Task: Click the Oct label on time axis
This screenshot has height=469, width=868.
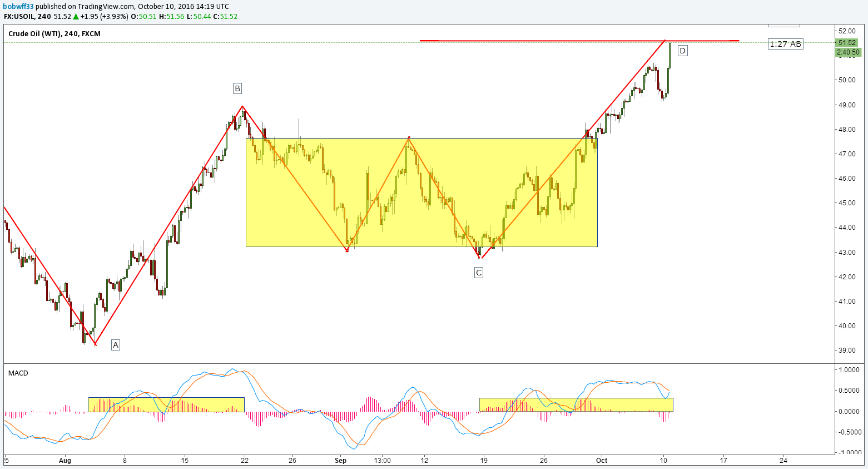Action: click(x=602, y=460)
